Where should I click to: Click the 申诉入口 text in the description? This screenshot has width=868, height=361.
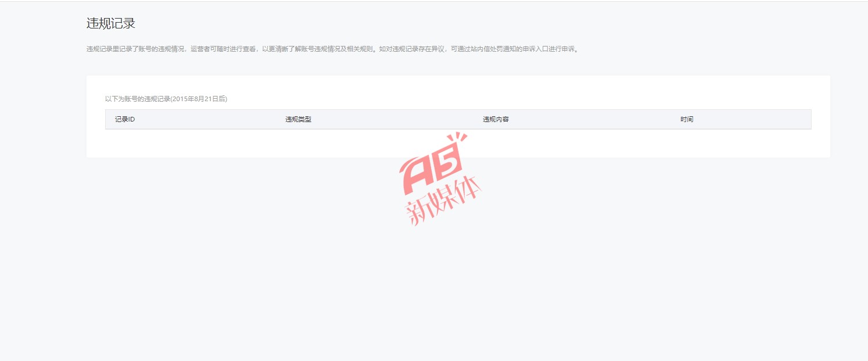pyautogui.click(x=534, y=49)
